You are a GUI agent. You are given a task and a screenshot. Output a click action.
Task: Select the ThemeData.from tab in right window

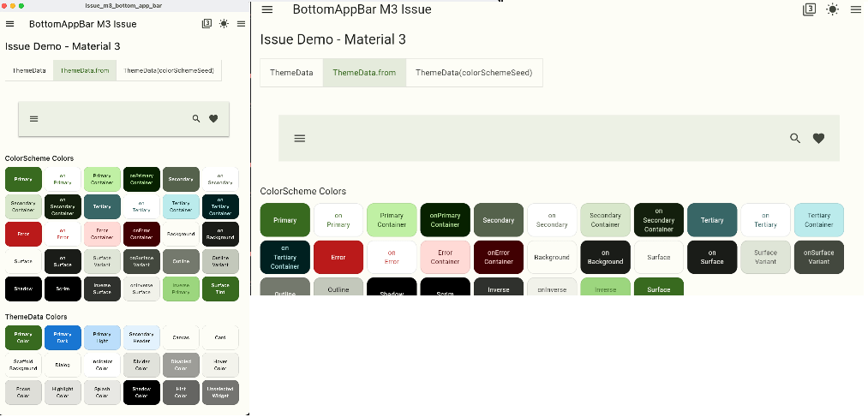(x=364, y=73)
